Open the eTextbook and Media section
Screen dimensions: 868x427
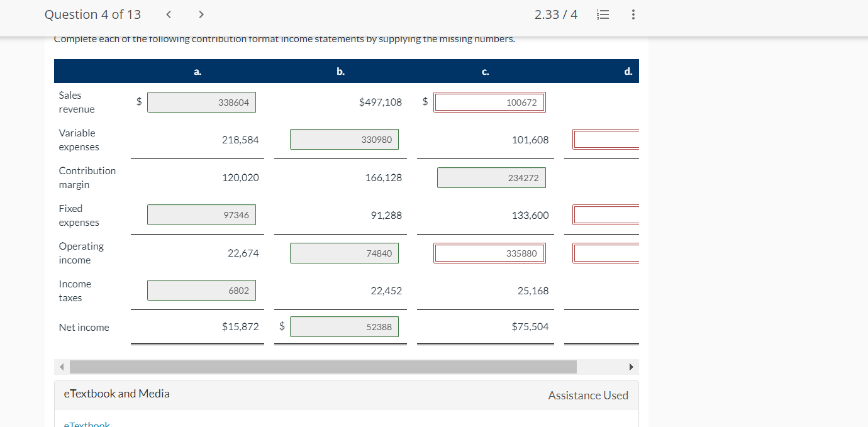pyautogui.click(x=117, y=394)
